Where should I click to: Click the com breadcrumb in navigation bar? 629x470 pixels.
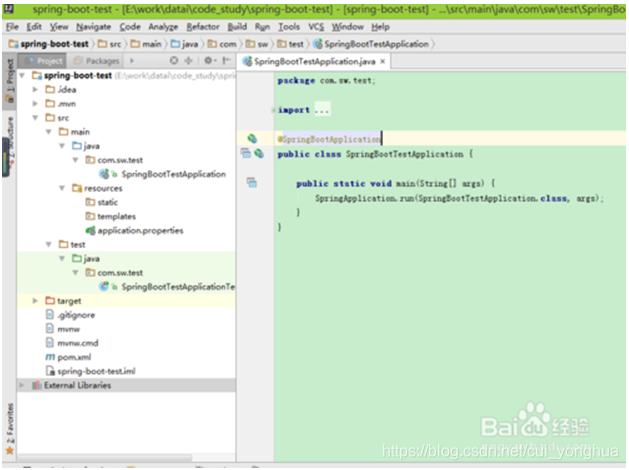[x=222, y=44]
